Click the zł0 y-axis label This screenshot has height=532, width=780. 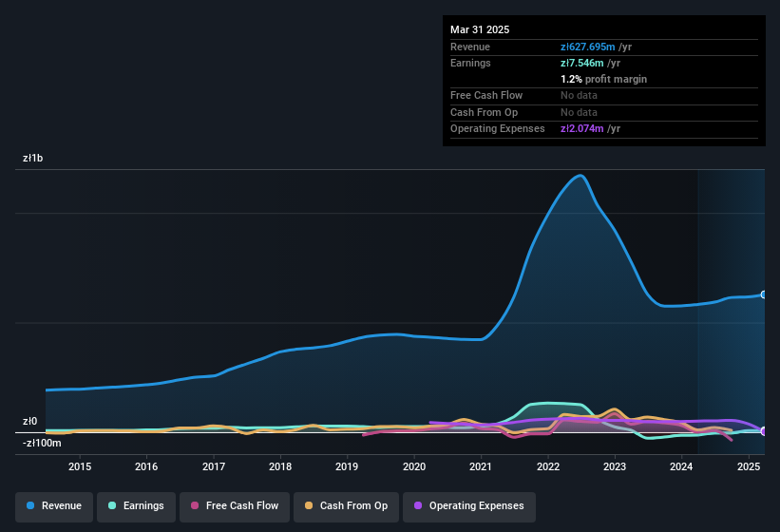[x=29, y=422]
